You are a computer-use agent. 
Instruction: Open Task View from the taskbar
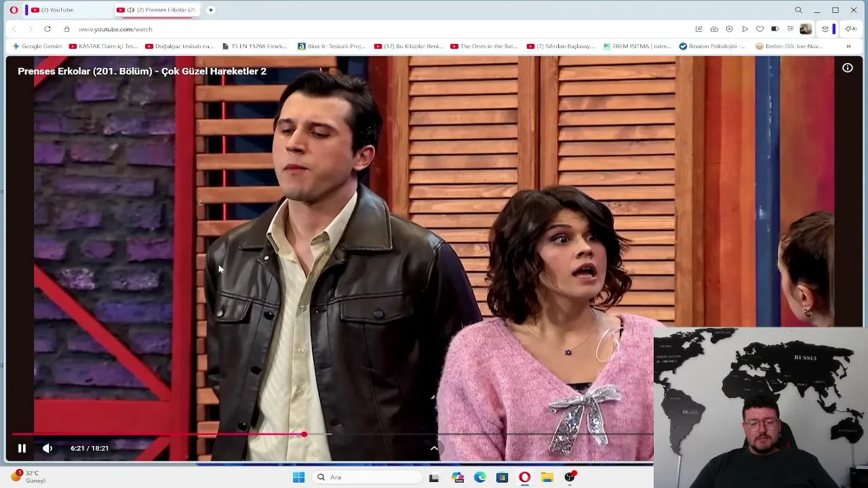tap(434, 477)
